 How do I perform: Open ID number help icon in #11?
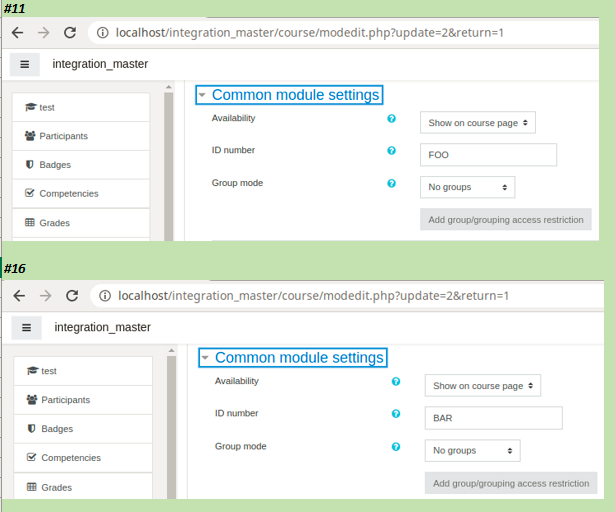point(391,151)
